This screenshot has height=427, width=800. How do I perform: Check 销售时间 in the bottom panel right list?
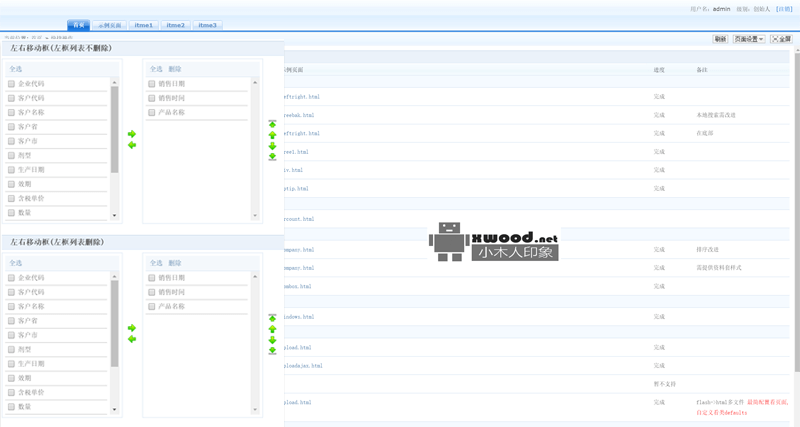pyautogui.click(x=152, y=292)
